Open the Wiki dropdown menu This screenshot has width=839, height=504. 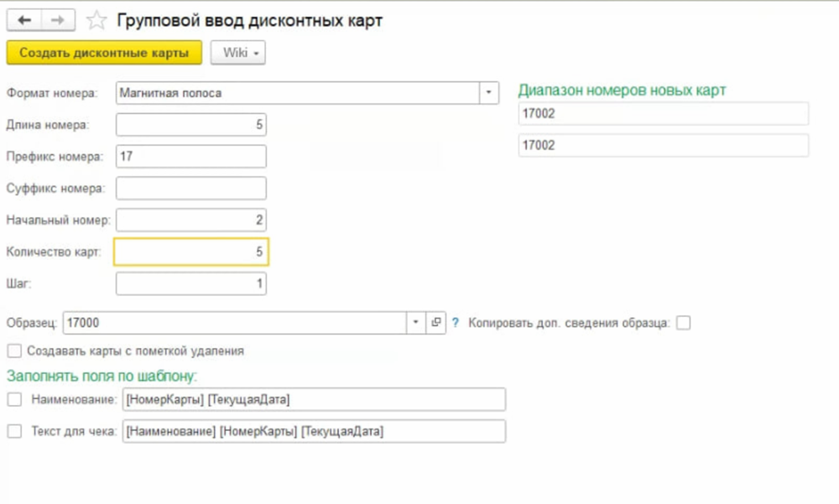(x=238, y=53)
